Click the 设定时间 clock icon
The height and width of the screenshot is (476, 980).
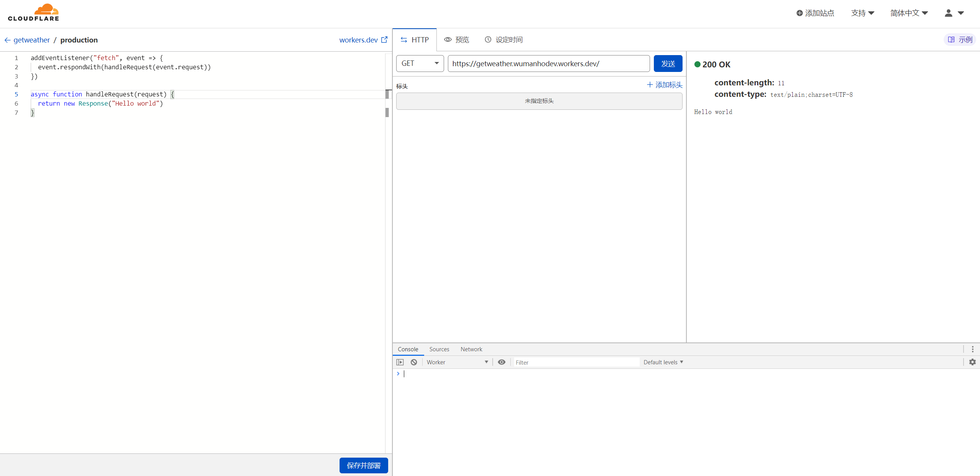[503, 39]
